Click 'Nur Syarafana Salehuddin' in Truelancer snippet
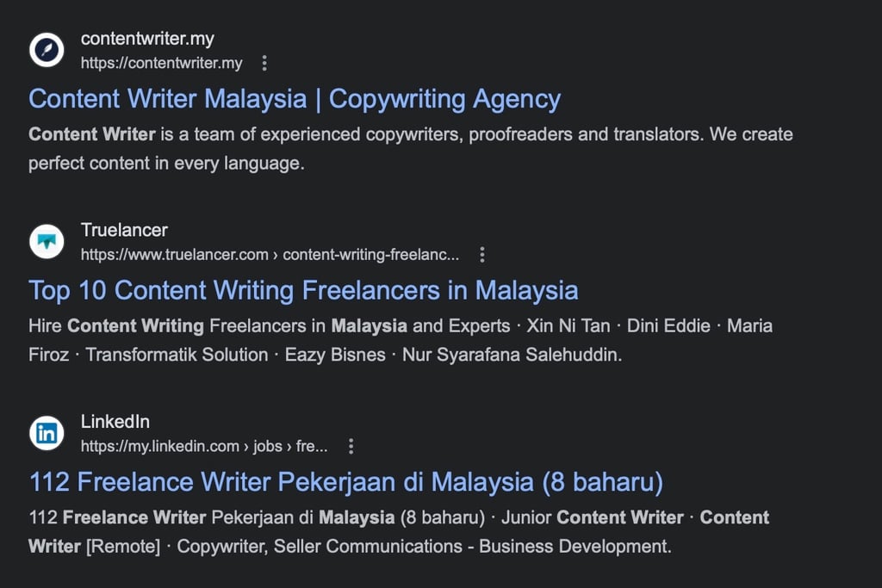 coord(512,355)
